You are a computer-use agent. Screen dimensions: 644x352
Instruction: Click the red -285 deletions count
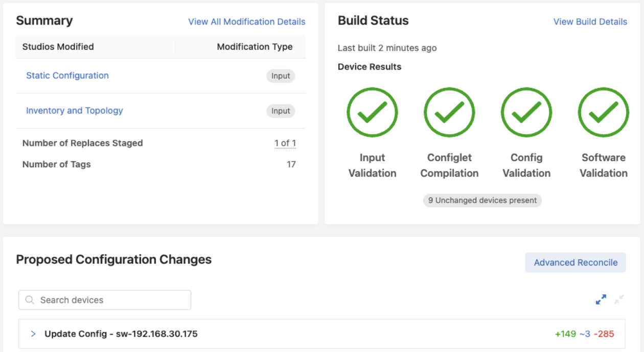pyautogui.click(x=604, y=334)
